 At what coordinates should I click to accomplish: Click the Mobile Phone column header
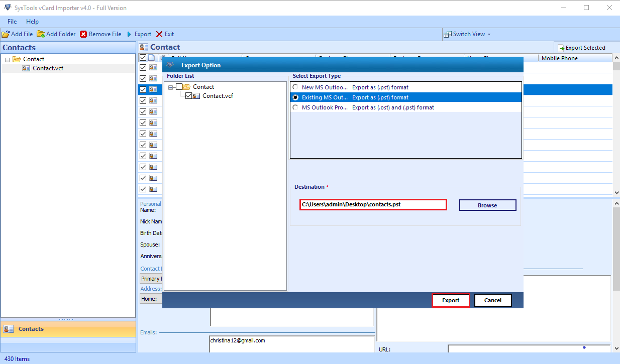point(574,58)
